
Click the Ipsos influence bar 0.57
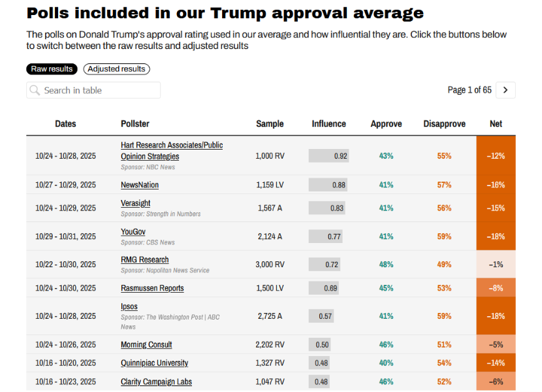coord(321,316)
